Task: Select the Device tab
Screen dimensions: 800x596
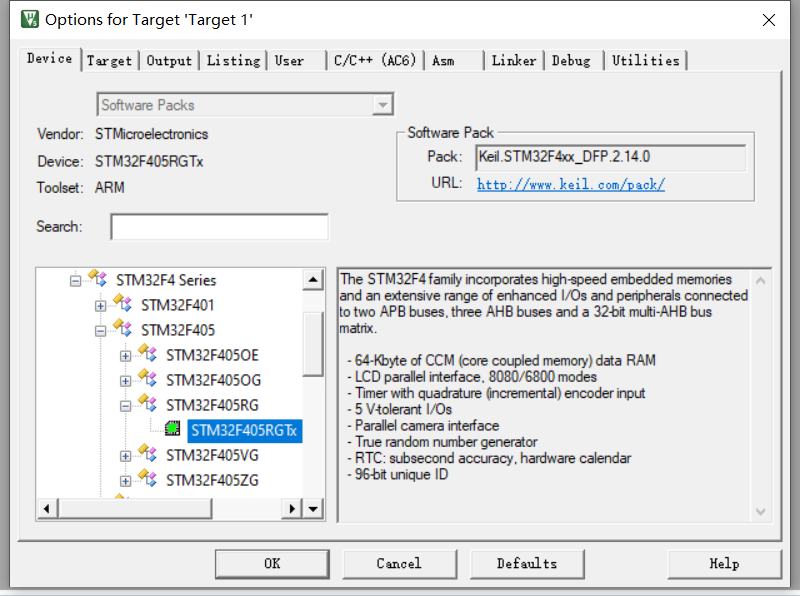Action: pyautogui.click(x=49, y=59)
